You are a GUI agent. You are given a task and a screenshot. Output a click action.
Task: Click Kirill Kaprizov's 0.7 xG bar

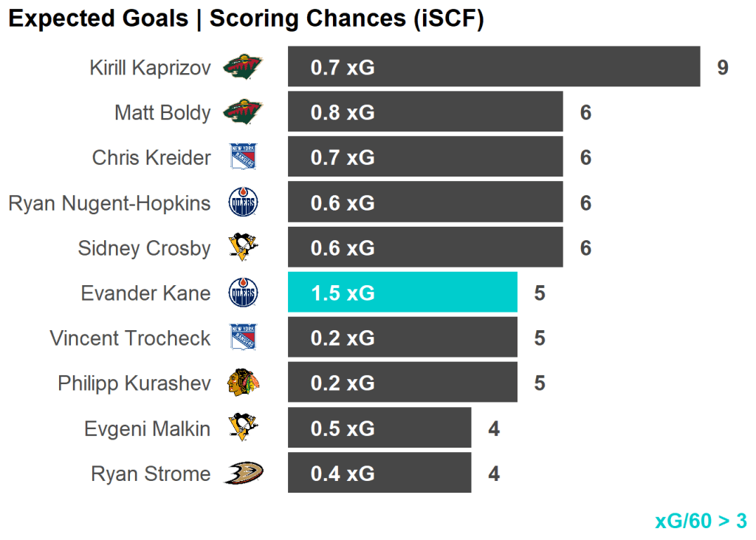point(493,67)
